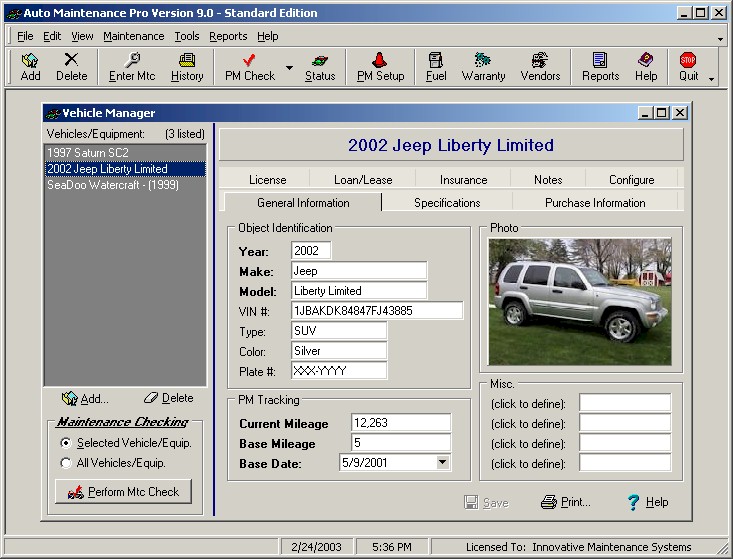Click the Base Mileage field
The image size is (733, 559).
(401, 443)
